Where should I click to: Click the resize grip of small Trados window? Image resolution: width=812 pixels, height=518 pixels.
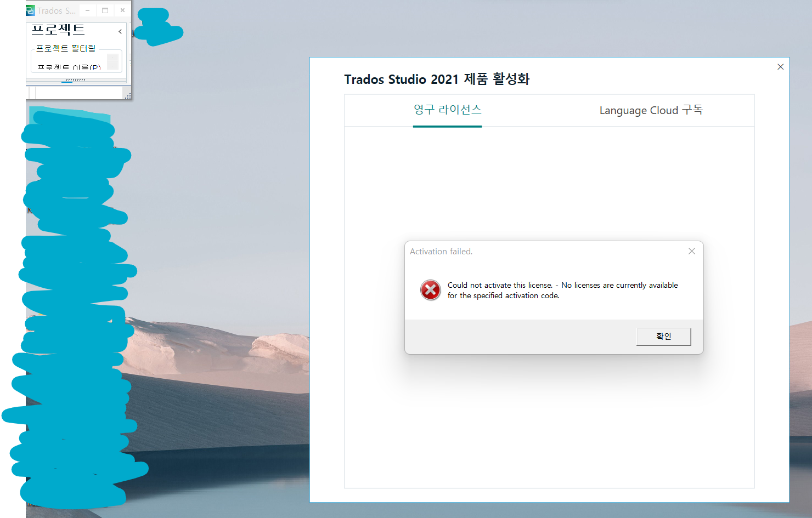click(128, 96)
